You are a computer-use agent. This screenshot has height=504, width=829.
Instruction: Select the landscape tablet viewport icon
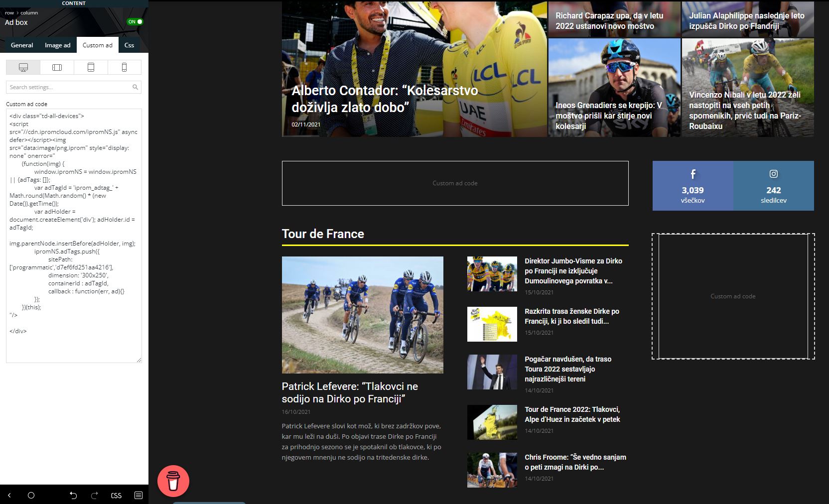pos(57,67)
